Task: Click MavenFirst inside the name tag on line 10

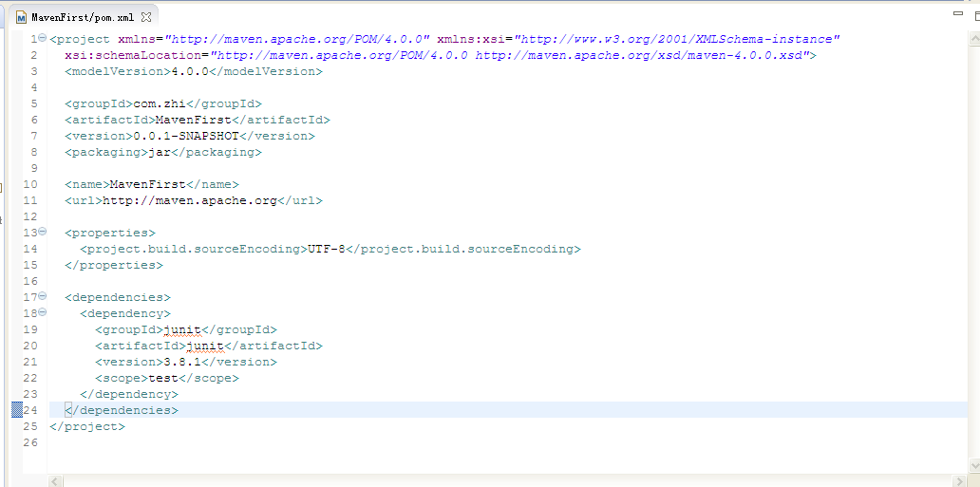Action: pos(147,184)
